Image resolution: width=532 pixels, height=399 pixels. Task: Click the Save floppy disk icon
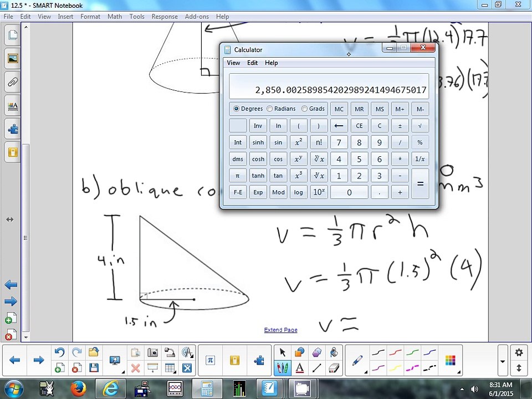point(93,368)
